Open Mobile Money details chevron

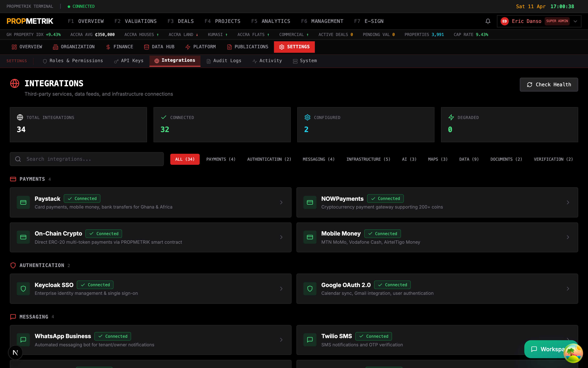[x=568, y=237]
